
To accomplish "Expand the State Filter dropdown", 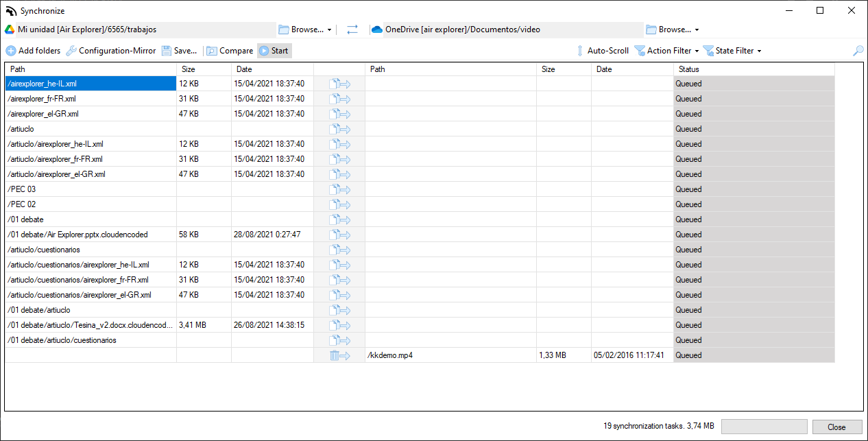I will pyautogui.click(x=759, y=51).
